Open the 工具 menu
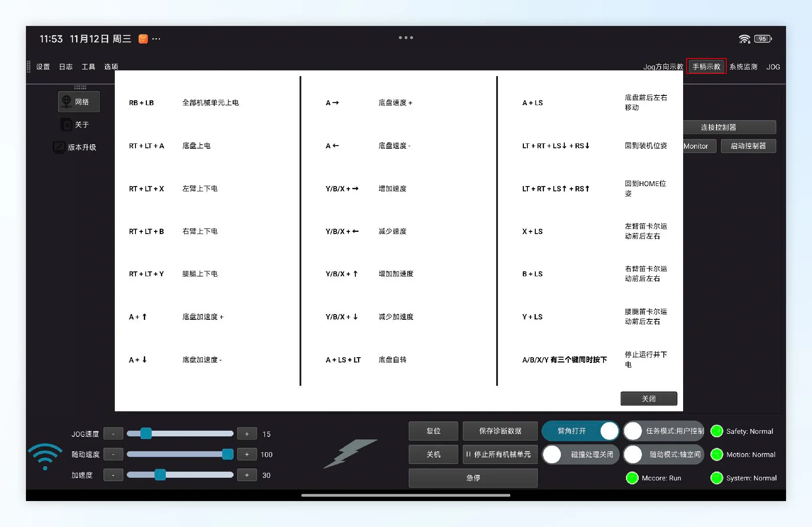812x527 pixels. pos(88,66)
